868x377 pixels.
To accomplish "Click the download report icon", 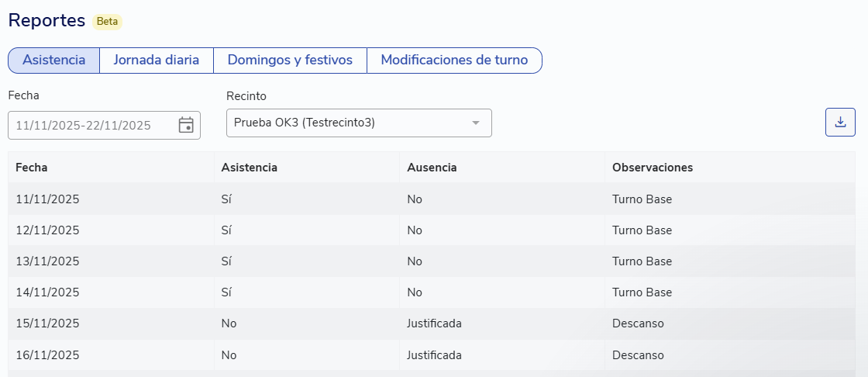I will coord(840,122).
